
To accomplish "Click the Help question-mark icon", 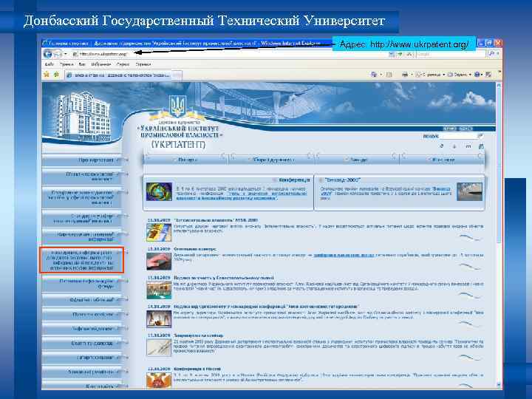I will click(x=477, y=75).
